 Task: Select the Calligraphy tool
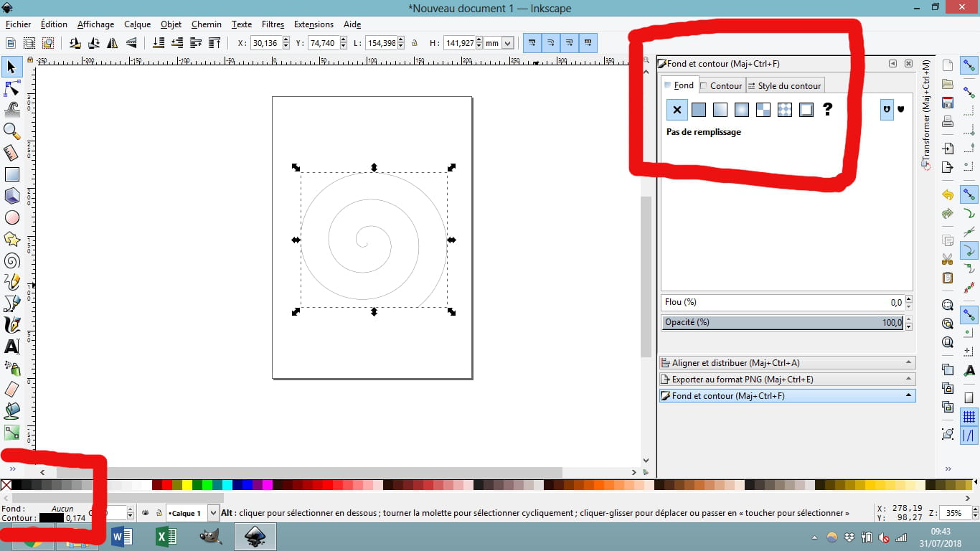point(11,325)
